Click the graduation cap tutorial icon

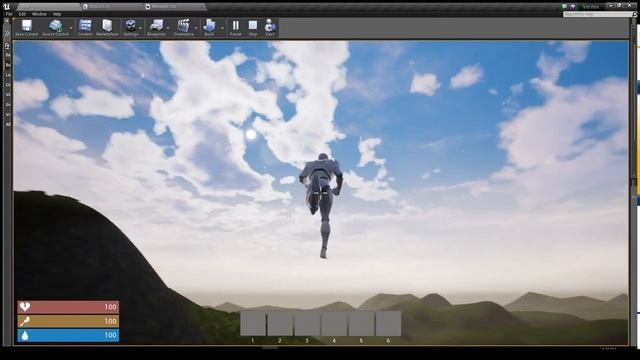coord(573,7)
